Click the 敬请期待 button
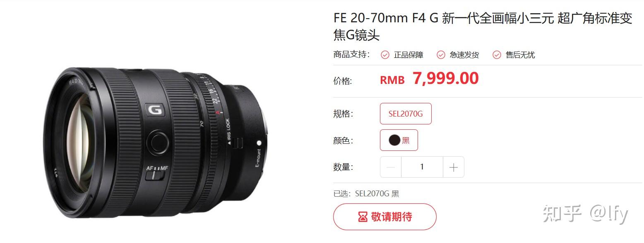This screenshot has width=644, height=243. click(x=385, y=217)
